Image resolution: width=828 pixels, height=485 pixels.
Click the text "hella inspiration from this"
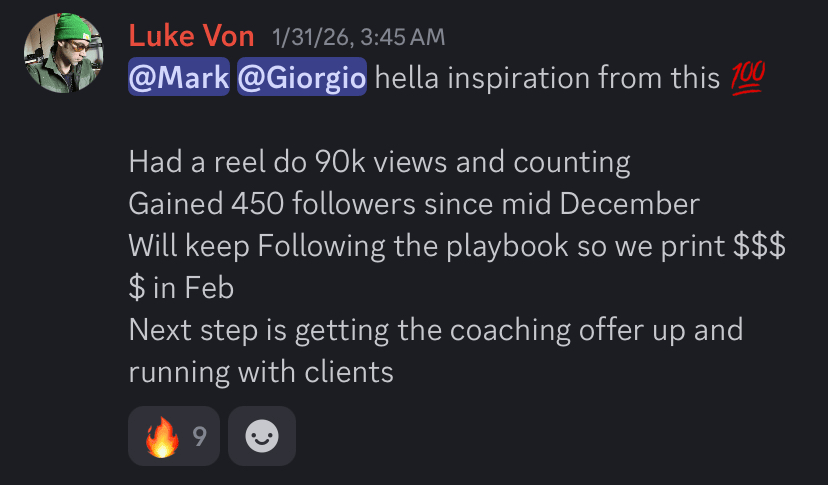pos(546,78)
